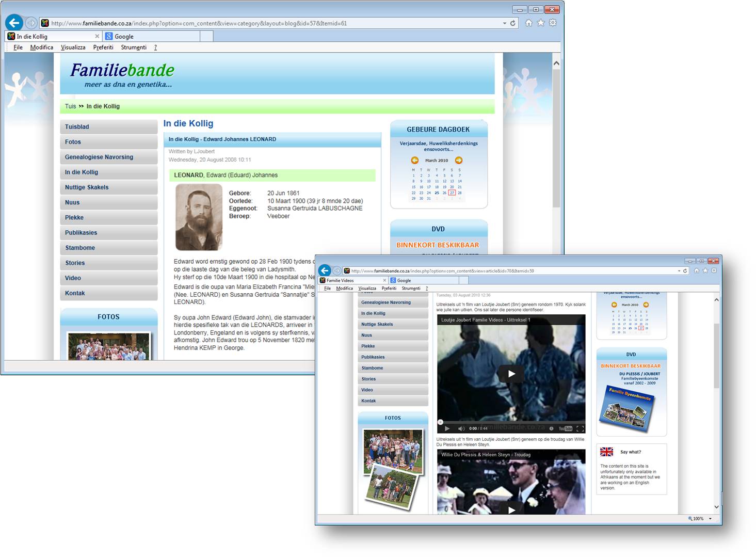Play the Loutjie Joubert Uittreksel 1 video center button

[511, 374]
